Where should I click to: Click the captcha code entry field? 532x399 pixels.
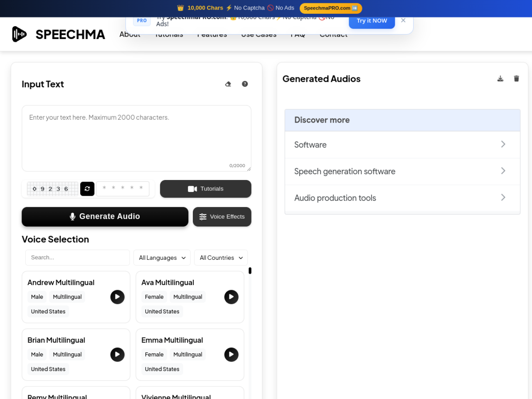123,188
